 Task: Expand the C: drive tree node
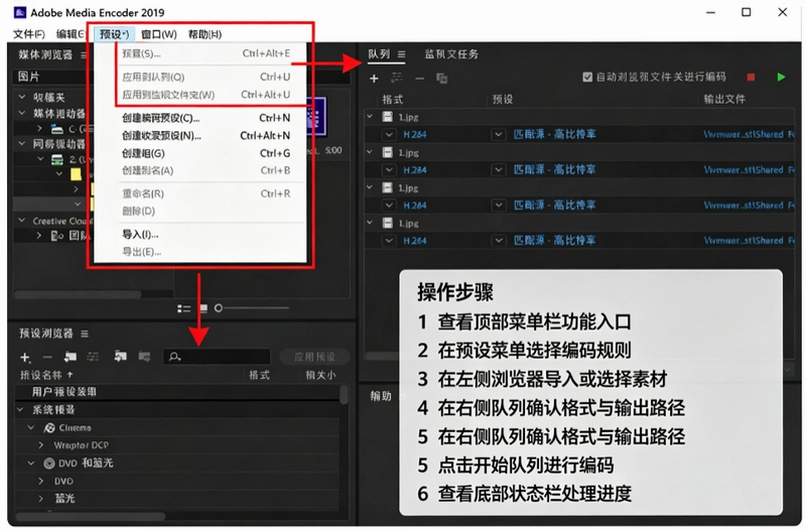[40, 129]
